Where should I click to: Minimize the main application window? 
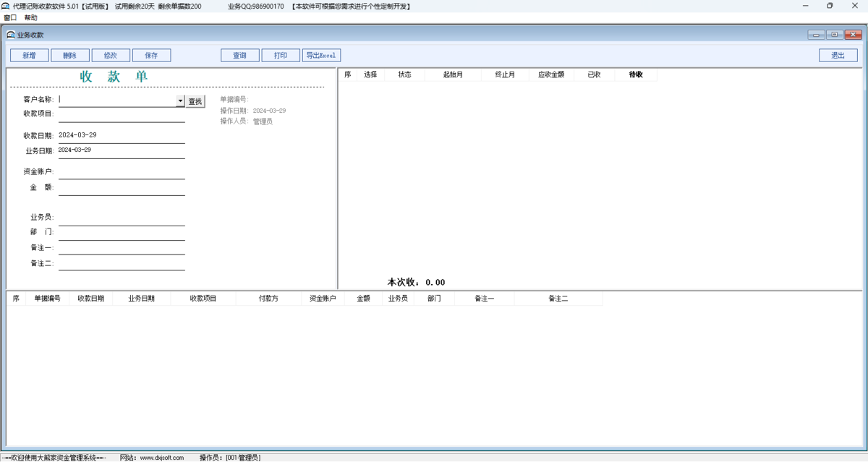tap(806, 6)
